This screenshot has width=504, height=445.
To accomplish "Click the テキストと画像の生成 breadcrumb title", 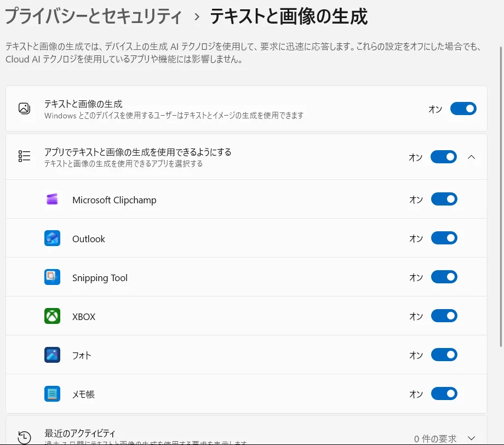I will pyautogui.click(x=289, y=16).
